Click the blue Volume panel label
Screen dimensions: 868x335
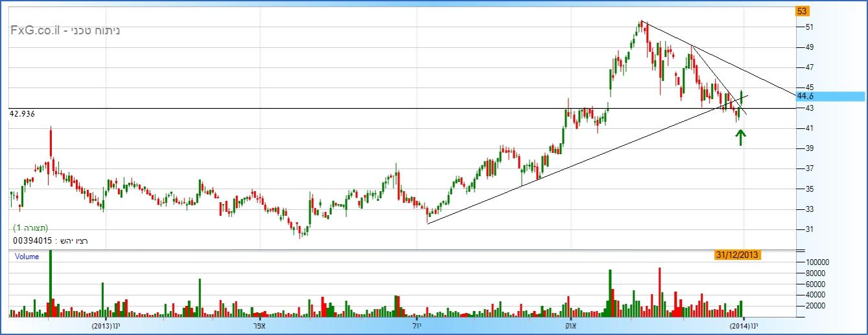tap(27, 257)
